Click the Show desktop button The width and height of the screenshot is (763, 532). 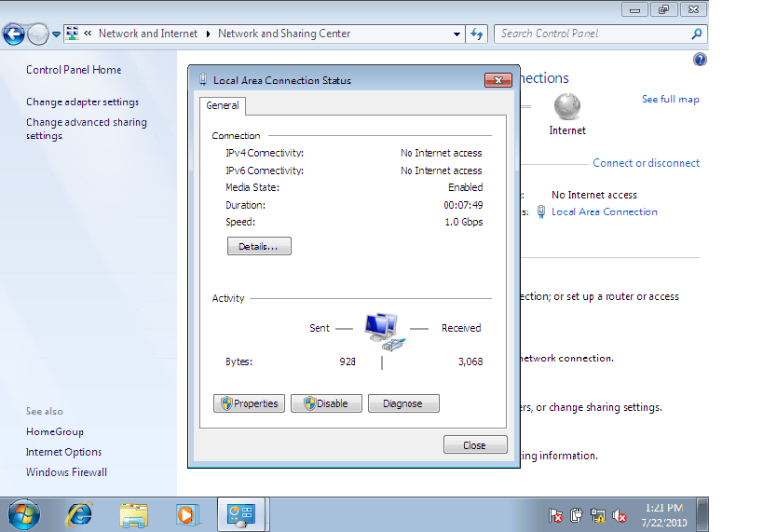[702, 514]
